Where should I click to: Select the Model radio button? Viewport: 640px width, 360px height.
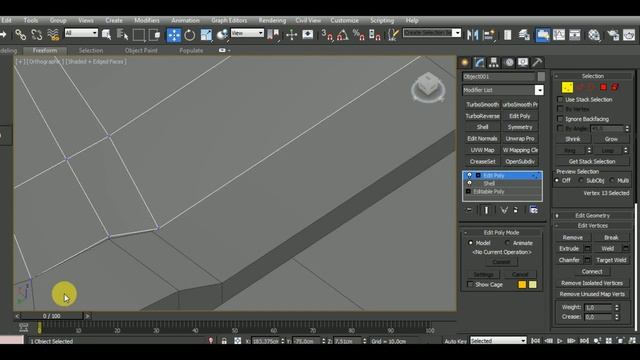(x=470, y=242)
